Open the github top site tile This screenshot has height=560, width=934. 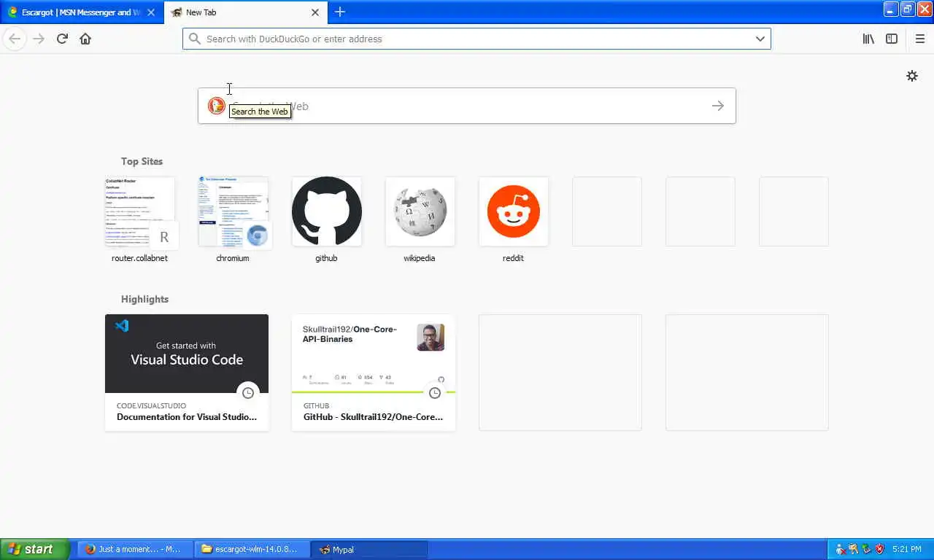pos(326,211)
